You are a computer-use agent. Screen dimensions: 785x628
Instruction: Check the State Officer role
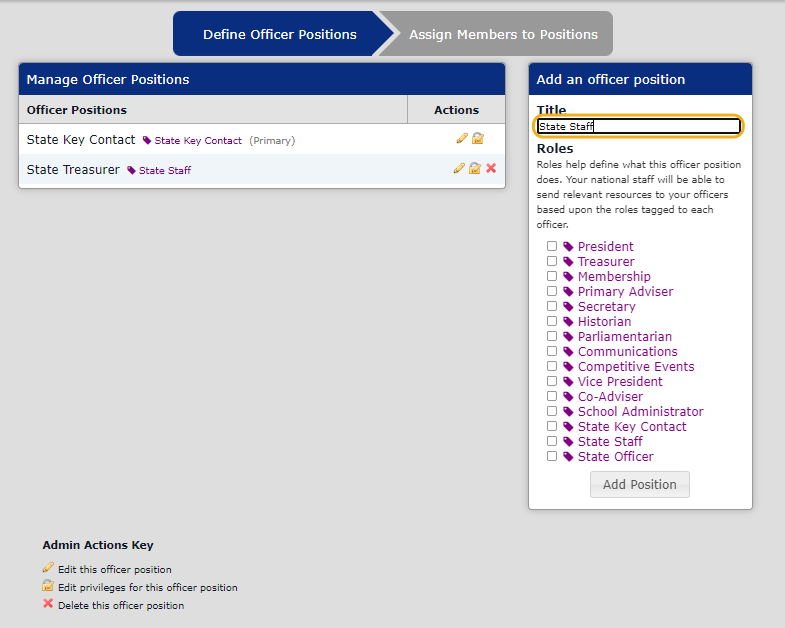pyautogui.click(x=552, y=456)
